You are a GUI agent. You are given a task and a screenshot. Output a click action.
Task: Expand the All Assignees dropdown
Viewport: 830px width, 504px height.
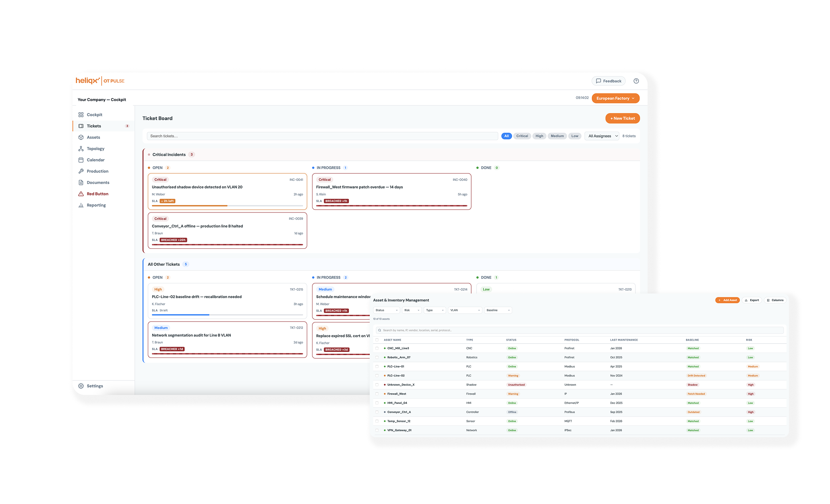coord(602,136)
